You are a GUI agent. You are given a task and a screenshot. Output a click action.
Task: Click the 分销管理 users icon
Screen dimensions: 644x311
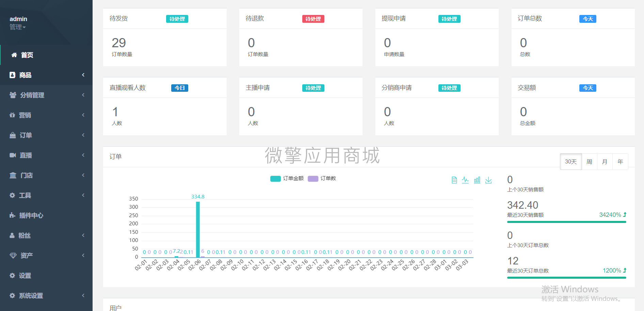pyautogui.click(x=13, y=95)
